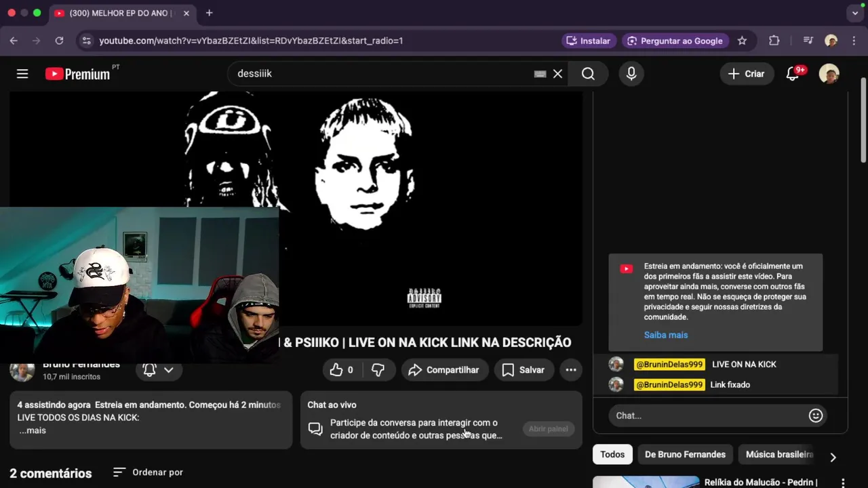Reload the page in Chrome
This screenshot has height=488, width=868.
tap(59, 41)
